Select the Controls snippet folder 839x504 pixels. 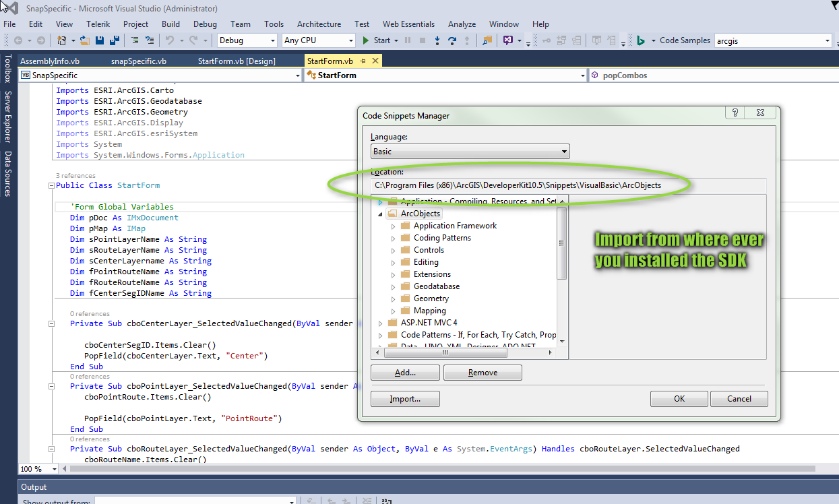pyautogui.click(x=429, y=250)
